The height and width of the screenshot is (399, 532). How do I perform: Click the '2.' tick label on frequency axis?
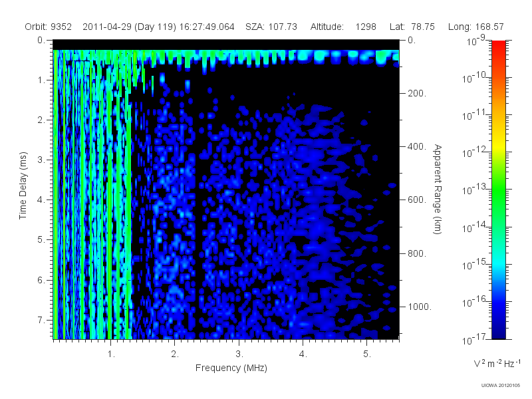pos(175,354)
